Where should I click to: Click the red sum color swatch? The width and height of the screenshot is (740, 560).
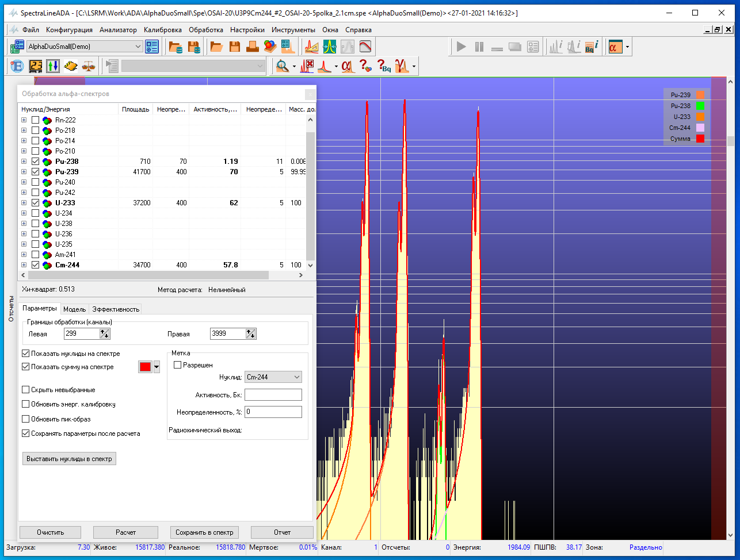pos(144,367)
